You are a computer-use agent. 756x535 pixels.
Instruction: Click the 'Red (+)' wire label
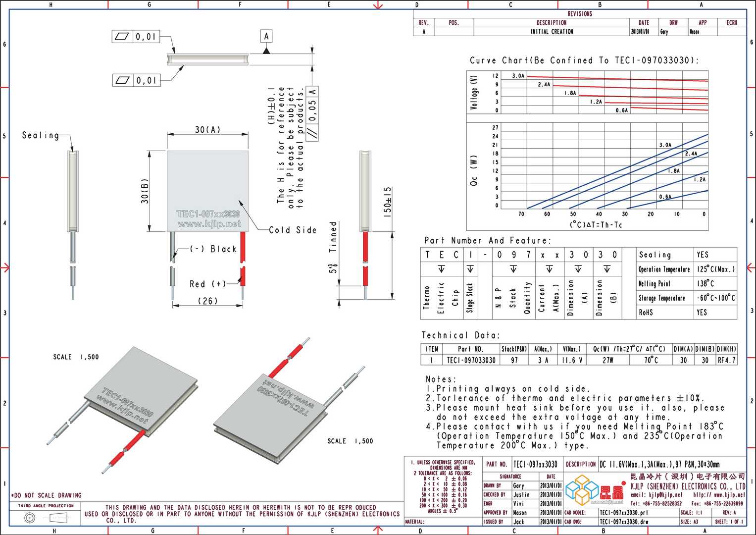pyautogui.click(x=208, y=284)
